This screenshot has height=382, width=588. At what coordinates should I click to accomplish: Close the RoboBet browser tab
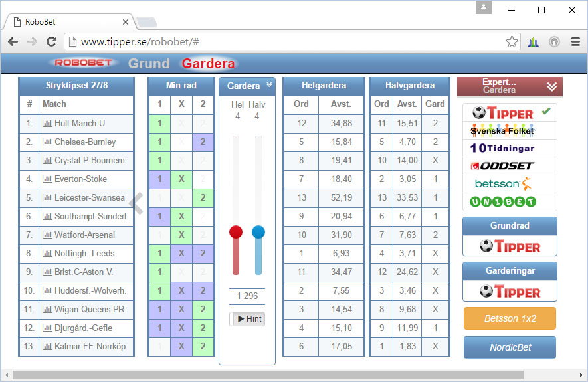point(126,22)
